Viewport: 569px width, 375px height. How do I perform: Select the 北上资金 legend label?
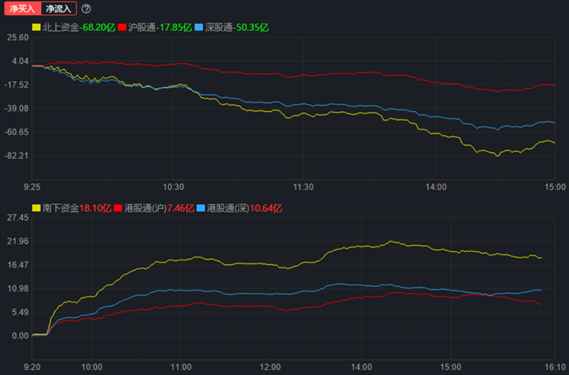point(61,27)
